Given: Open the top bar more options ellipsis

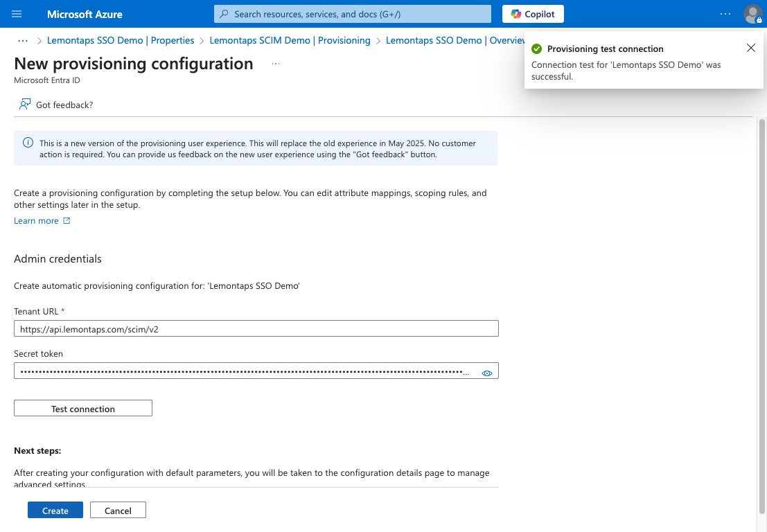Looking at the screenshot, I should pyautogui.click(x=725, y=14).
